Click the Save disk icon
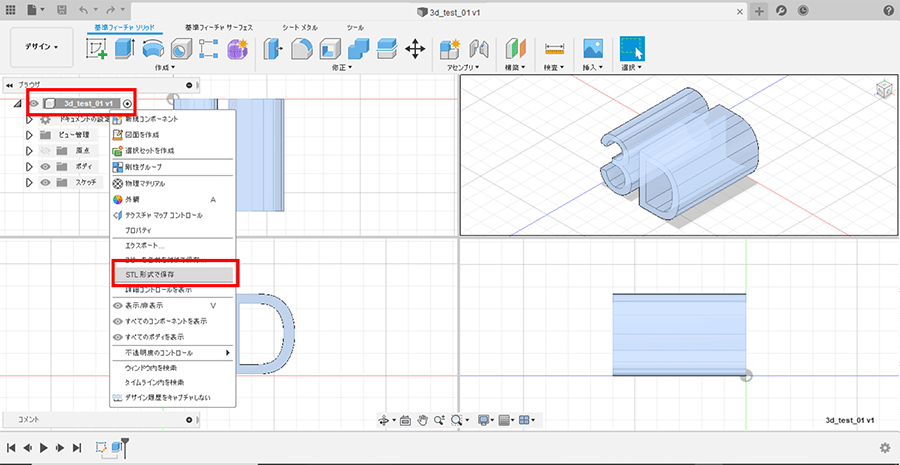 [x=63, y=10]
